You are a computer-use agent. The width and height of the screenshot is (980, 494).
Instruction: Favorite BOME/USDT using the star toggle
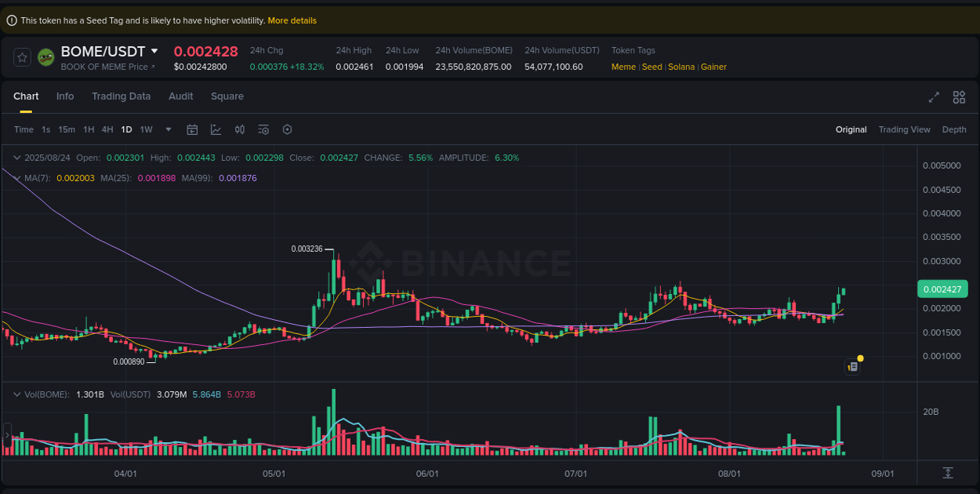[x=21, y=57]
